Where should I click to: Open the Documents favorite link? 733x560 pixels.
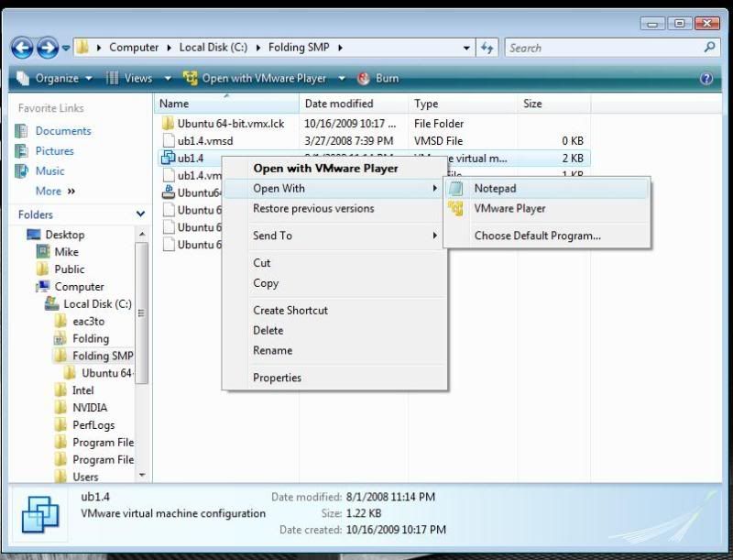point(62,131)
